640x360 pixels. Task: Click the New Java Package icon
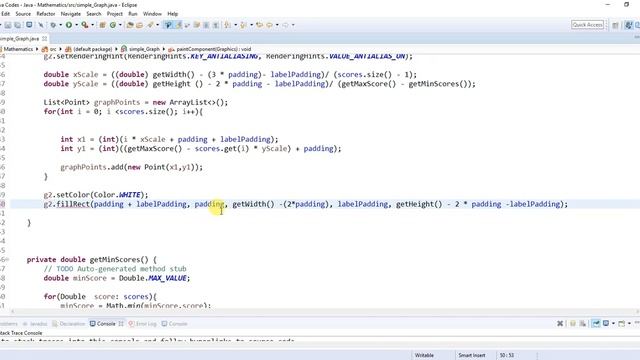point(102,25)
